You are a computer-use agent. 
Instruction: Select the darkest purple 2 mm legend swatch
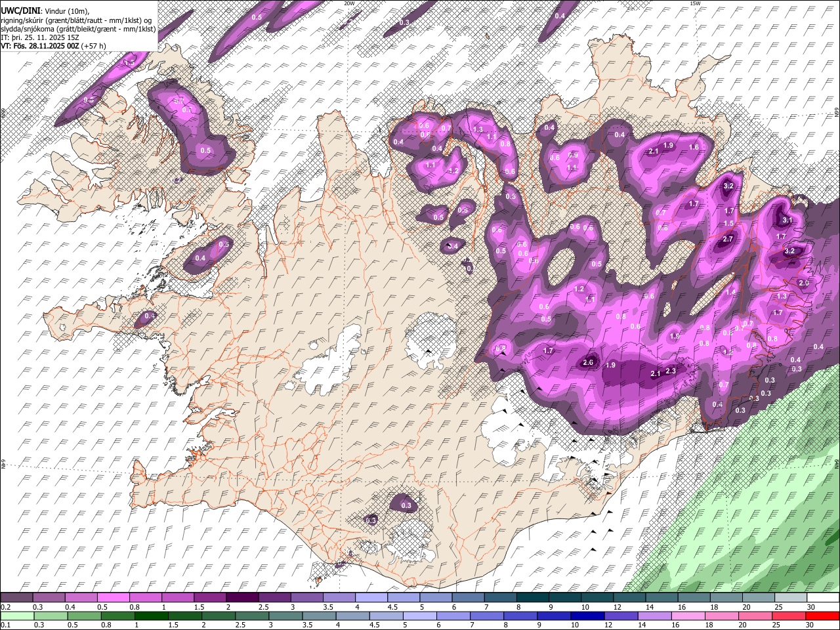241,597
